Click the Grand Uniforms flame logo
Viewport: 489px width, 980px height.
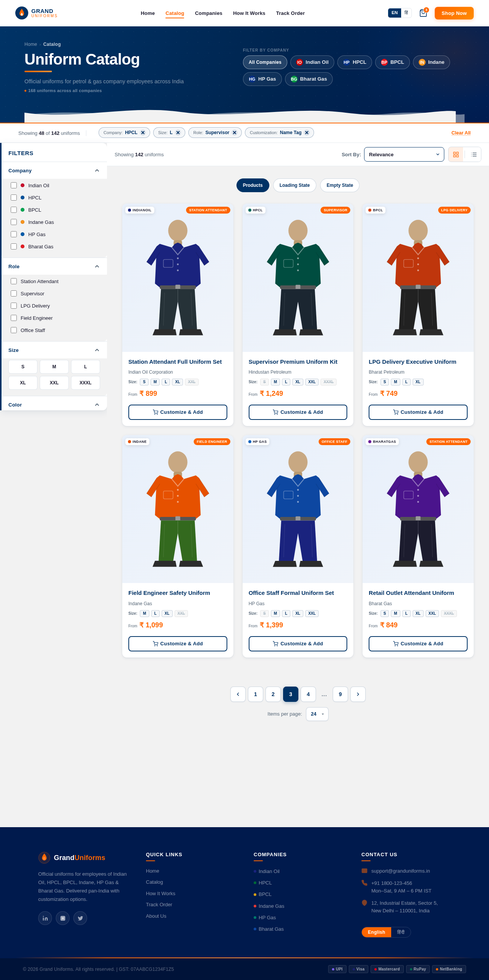tap(22, 13)
